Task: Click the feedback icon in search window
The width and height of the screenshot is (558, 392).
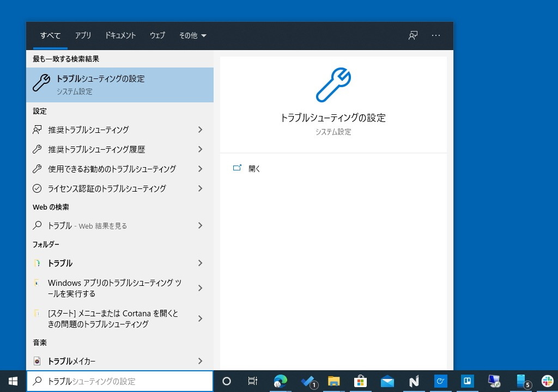Action: [413, 35]
